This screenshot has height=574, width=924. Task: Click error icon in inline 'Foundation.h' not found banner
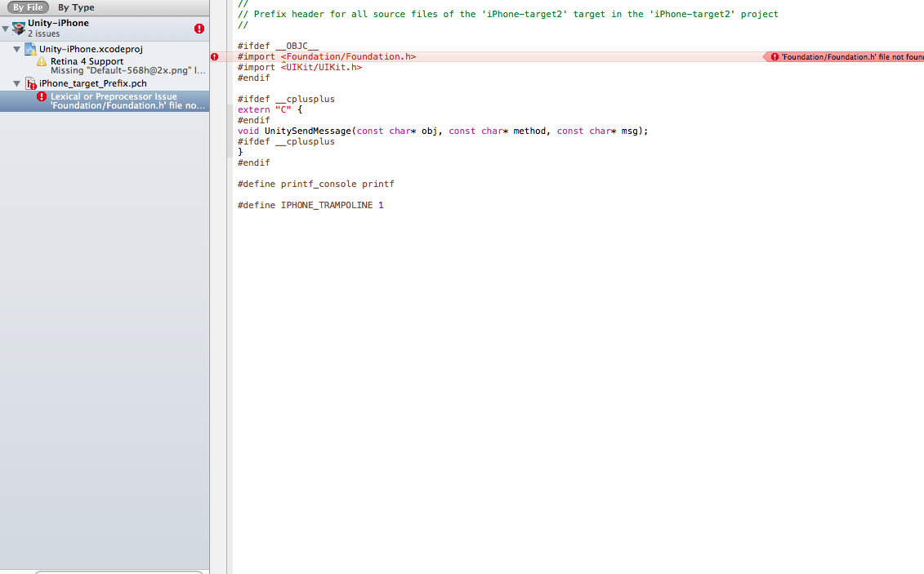(774, 57)
